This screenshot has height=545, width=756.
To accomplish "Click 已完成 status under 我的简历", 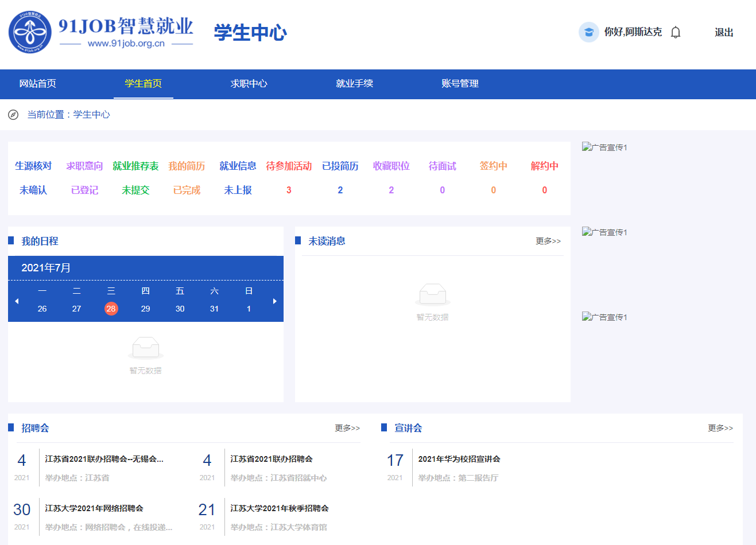I will click(187, 190).
